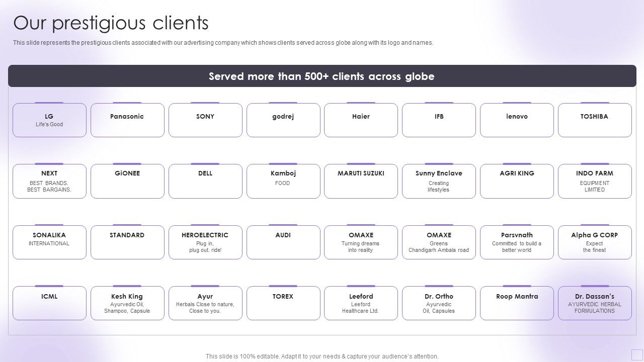644x362 pixels.
Task: Select the Leeford client name
Action: pos(361,297)
